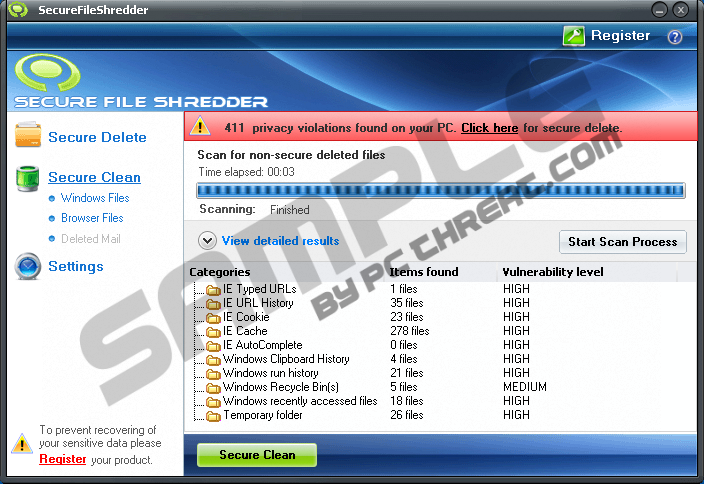Select the Windows Clipboard History row label
Viewport: 704px width, 484px height.
pos(286,358)
